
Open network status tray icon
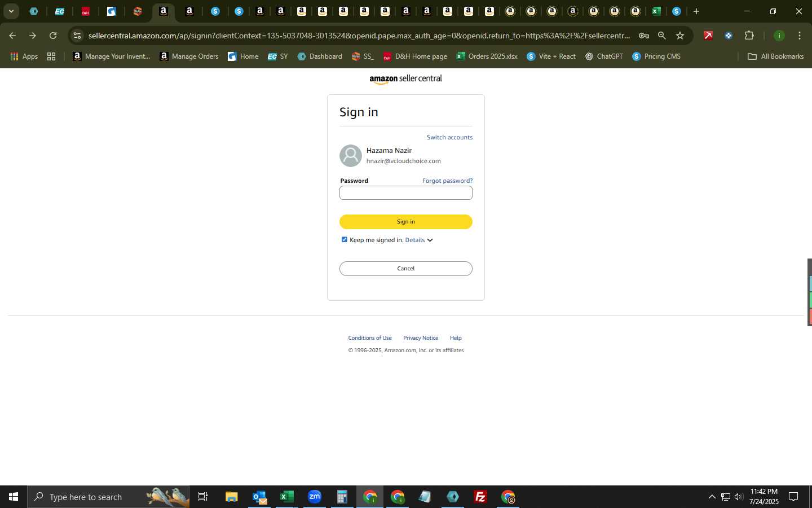click(726, 497)
